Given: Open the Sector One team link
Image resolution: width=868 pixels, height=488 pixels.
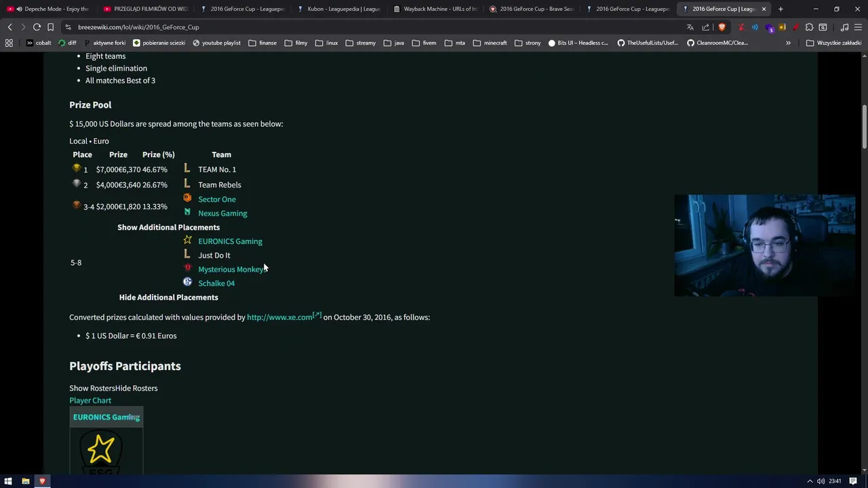Looking at the screenshot, I should (x=217, y=199).
